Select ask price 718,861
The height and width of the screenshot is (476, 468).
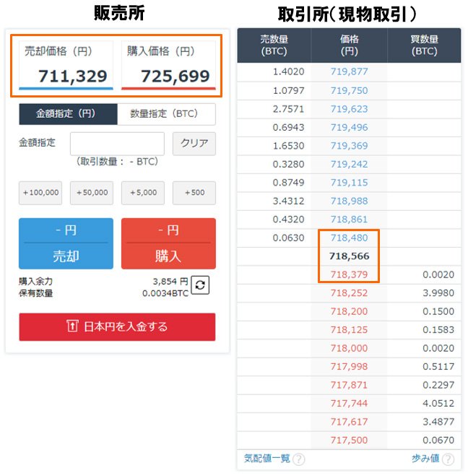[349, 219]
